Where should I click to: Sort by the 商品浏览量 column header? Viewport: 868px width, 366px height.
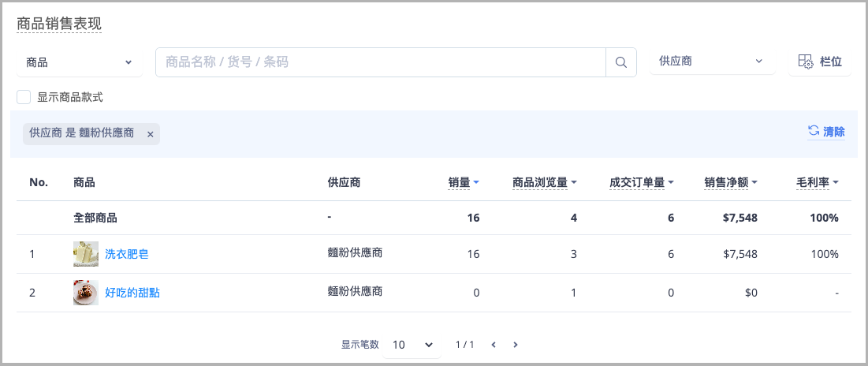pos(544,182)
